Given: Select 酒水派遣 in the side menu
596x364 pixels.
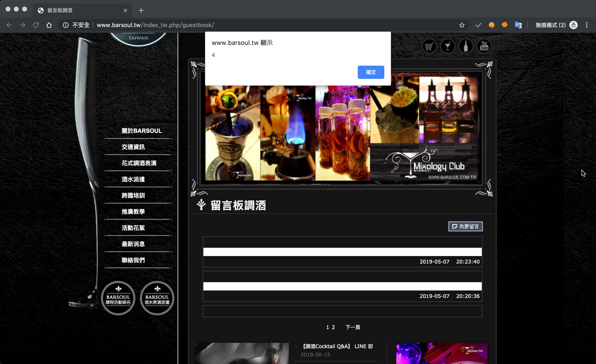Looking at the screenshot, I should (133, 179).
